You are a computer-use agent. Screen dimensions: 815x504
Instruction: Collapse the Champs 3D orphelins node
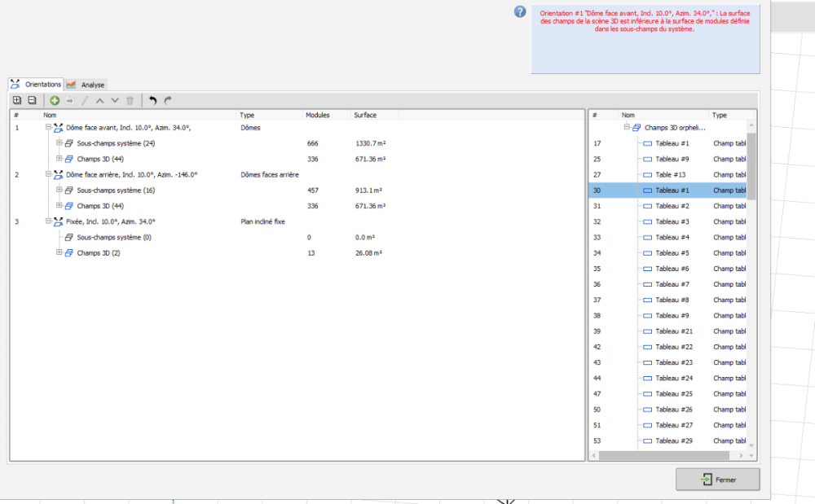(627, 128)
